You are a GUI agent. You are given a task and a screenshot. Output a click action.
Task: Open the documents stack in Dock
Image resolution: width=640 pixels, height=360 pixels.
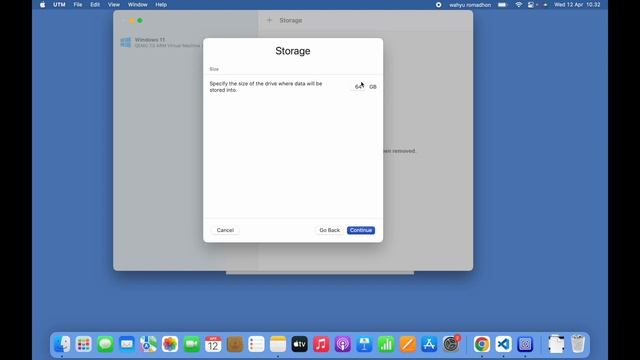coord(556,344)
